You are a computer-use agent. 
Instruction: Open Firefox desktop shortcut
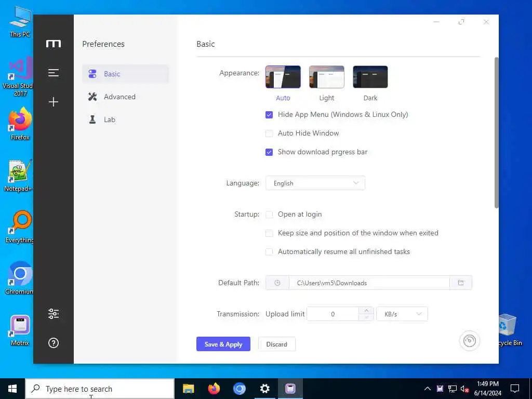click(20, 124)
